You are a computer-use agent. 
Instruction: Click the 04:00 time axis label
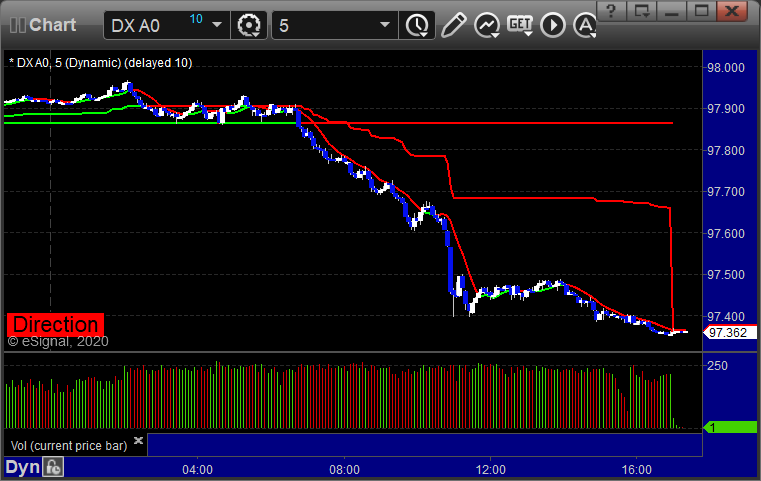(x=198, y=470)
